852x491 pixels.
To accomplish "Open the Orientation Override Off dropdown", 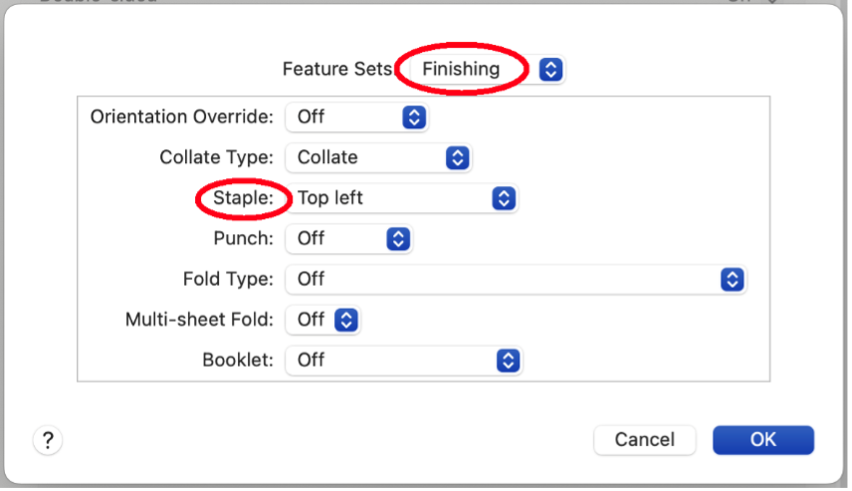I will (x=356, y=117).
